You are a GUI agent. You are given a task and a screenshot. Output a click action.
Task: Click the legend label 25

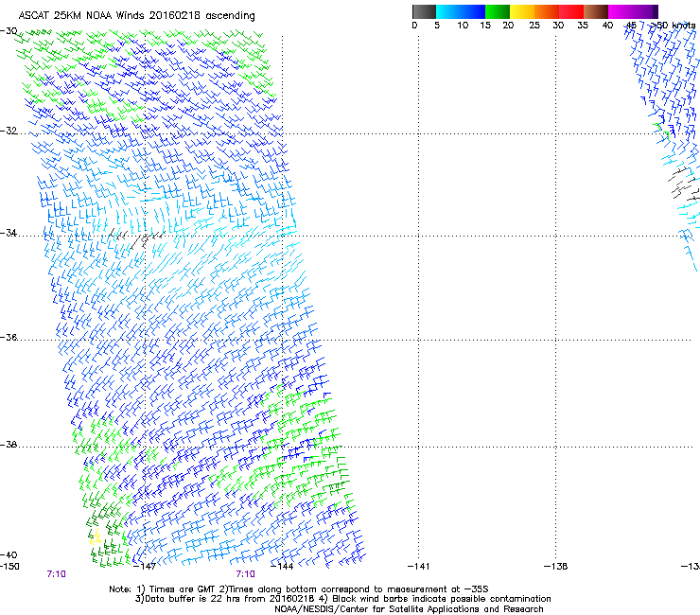[534, 26]
